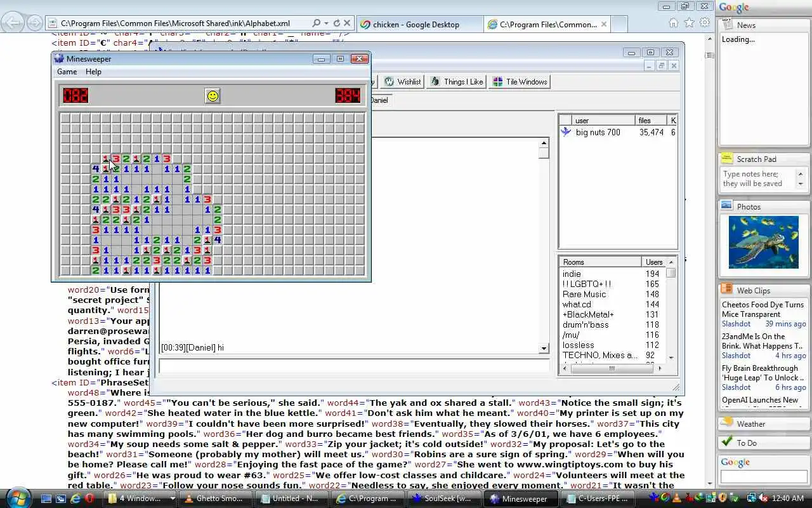Sort by the files column header
The width and height of the screenshot is (812, 508).
pyautogui.click(x=651, y=120)
